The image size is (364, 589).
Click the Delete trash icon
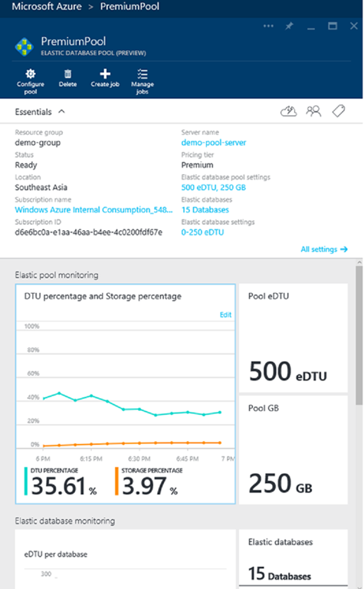tap(67, 74)
